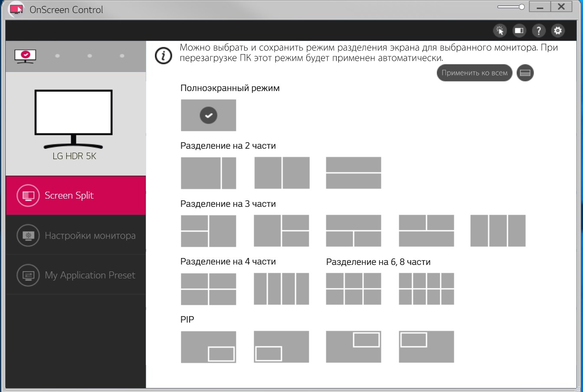Image resolution: width=583 pixels, height=392 pixels.
Task: Minimize the OnScreen Control window
Action: coord(540,7)
